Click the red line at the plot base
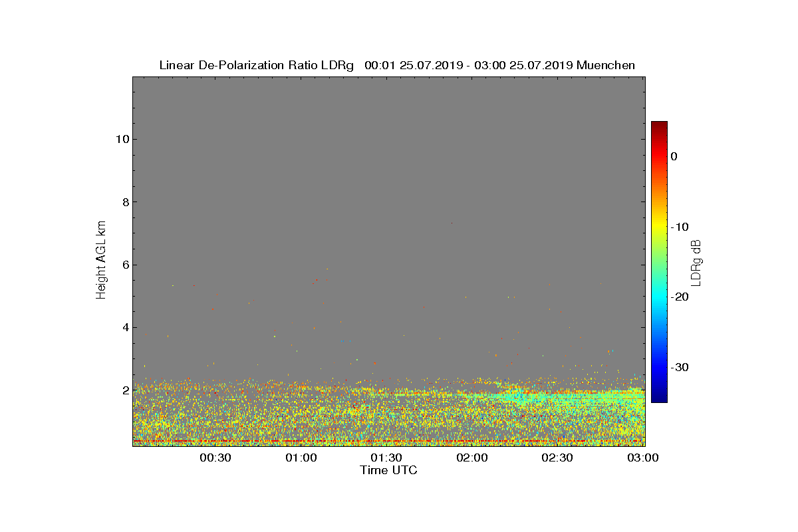798x532 pixels. pyautogui.click(x=388, y=441)
